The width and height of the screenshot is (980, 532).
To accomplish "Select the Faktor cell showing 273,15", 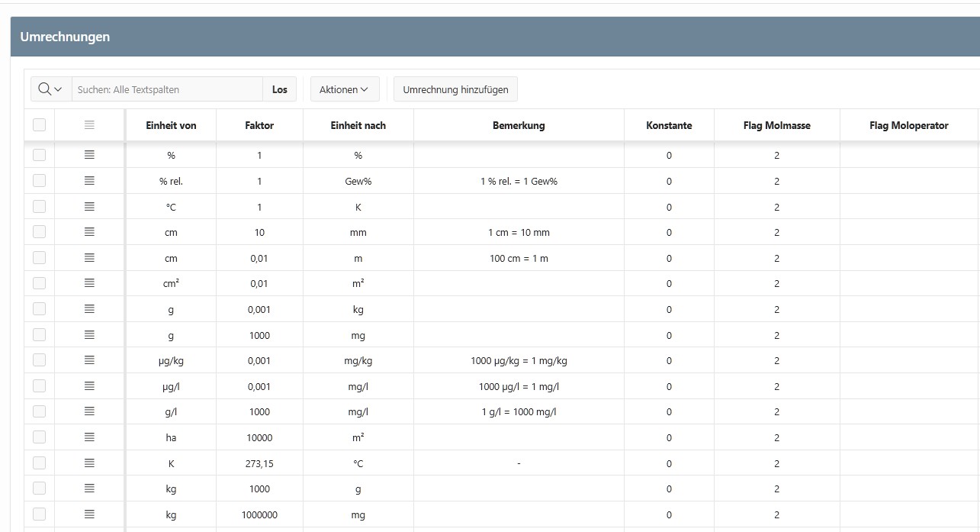I will (x=259, y=463).
